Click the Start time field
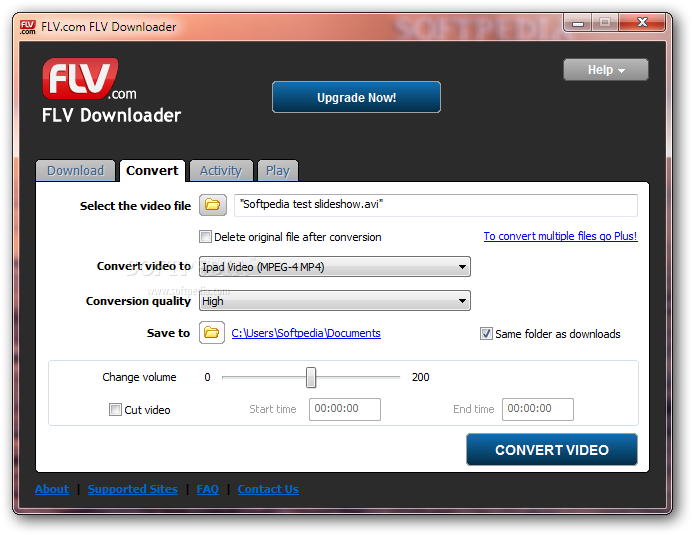The image size is (693, 535). [345, 409]
